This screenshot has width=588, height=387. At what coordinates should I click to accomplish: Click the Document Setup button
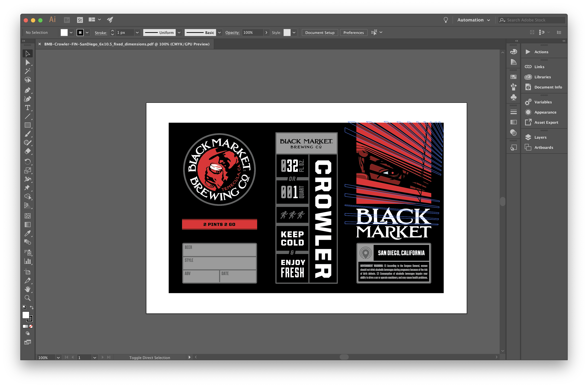point(320,33)
